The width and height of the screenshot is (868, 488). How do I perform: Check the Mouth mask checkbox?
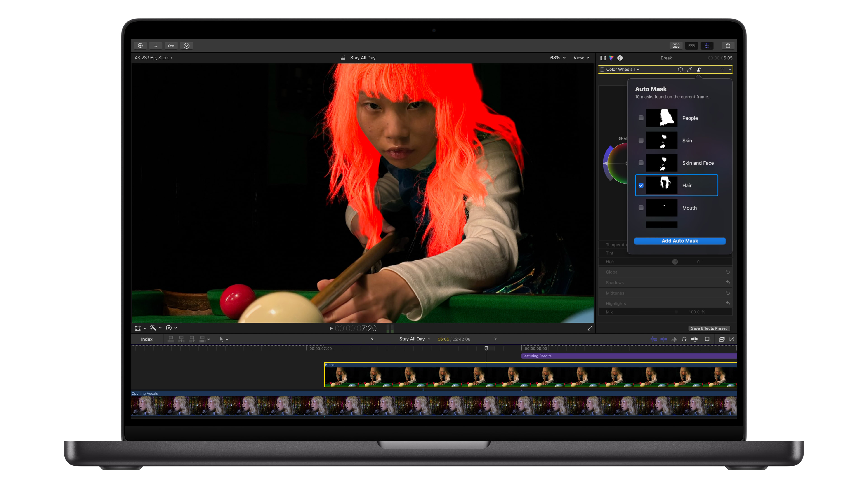pos(641,208)
